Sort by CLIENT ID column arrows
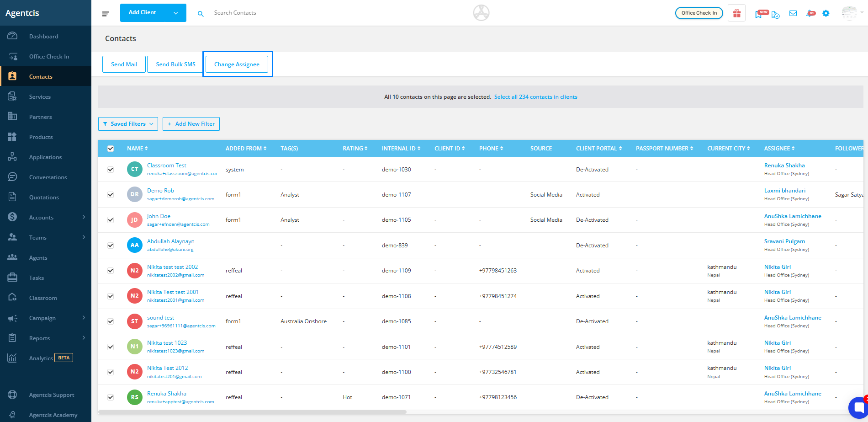 coord(463,149)
